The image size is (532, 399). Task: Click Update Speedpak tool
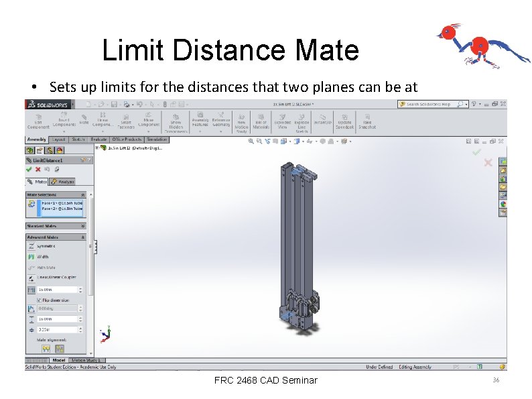[344, 122]
